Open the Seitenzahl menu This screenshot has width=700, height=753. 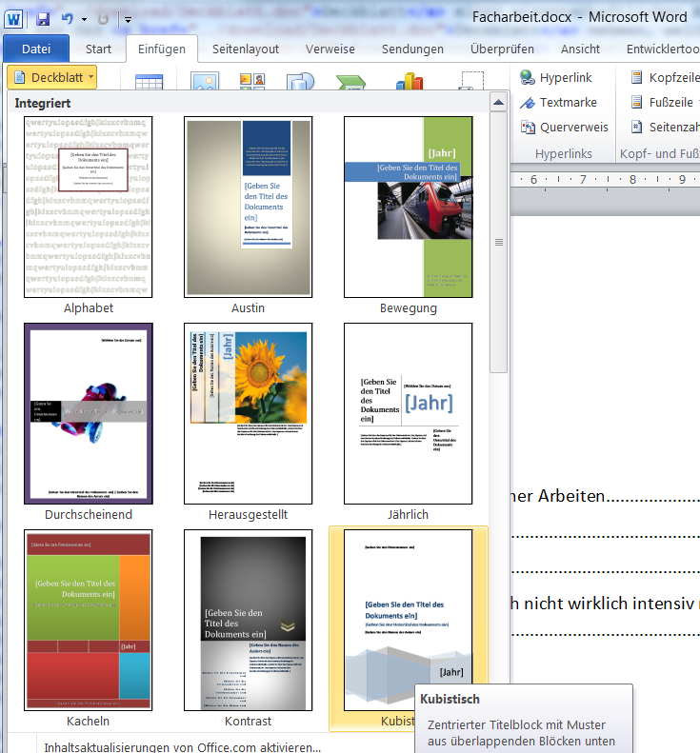tap(665, 128)
